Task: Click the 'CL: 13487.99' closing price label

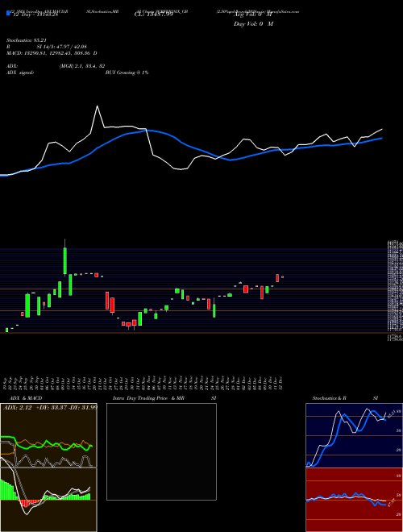Action: coord(153,15)
